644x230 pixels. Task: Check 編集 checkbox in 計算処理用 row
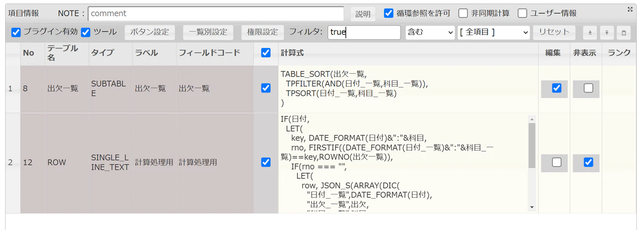point(556,162)
